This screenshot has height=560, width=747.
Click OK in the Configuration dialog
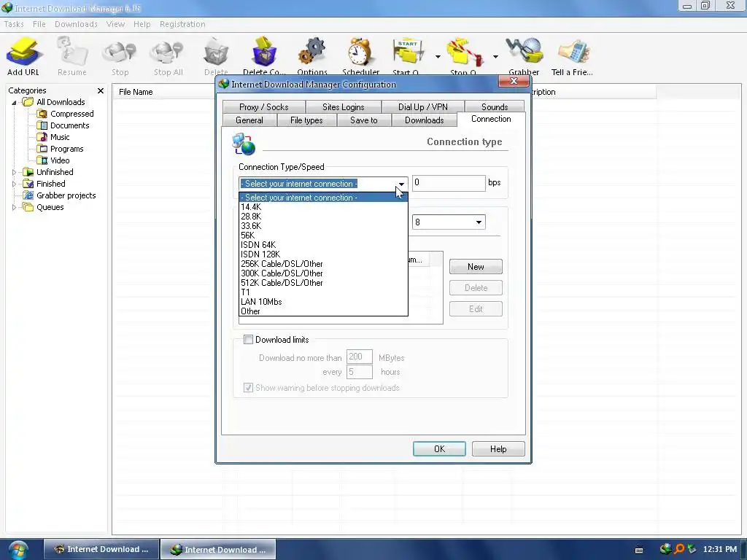(x=439, y=449)
